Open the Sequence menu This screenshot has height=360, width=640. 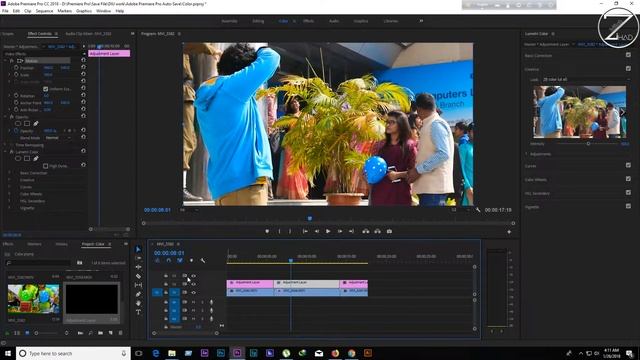(x=44, y=11)
